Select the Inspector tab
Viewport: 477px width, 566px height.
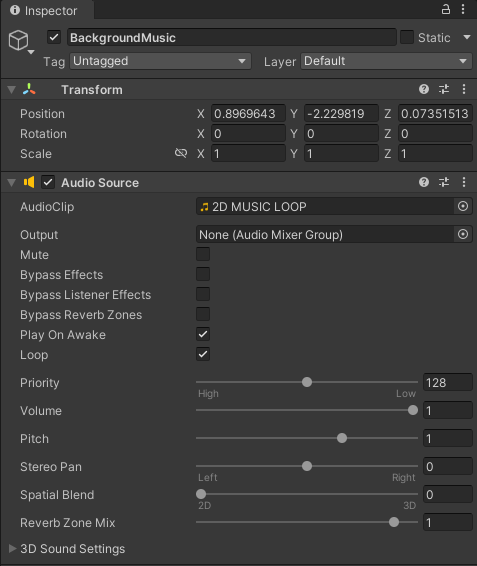coord(44,10)
